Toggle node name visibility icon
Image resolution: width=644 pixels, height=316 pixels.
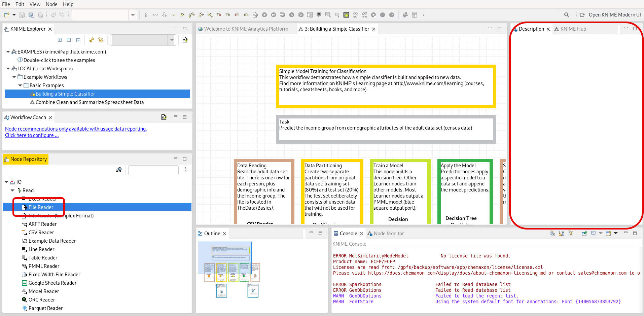click(x=364, y=15)
